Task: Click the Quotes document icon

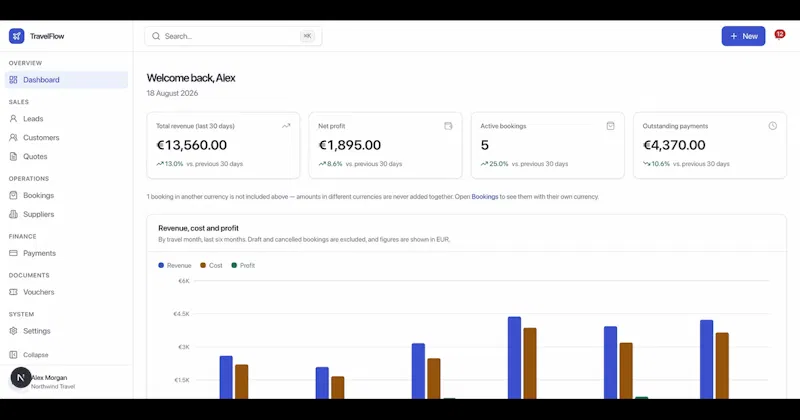Action: (x=13, y=156)
